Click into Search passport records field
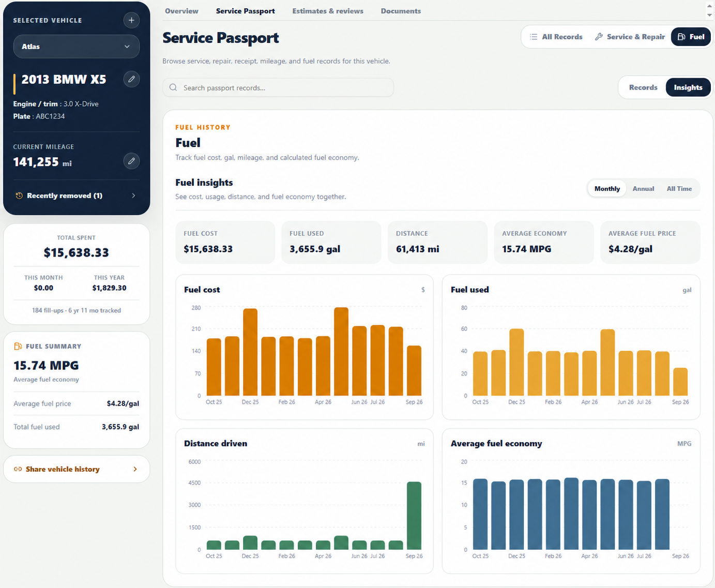This screenshot has width=715, height=588. pos(278,87)
